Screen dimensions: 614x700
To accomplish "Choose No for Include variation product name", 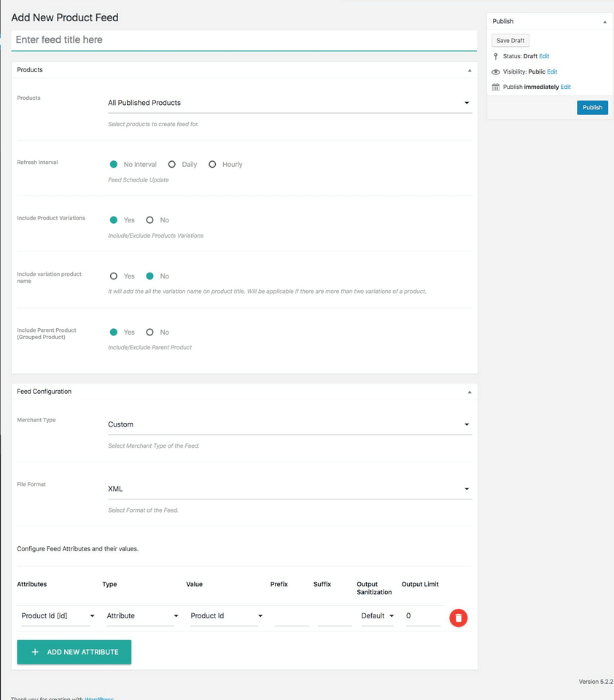I will coord(149,276).
